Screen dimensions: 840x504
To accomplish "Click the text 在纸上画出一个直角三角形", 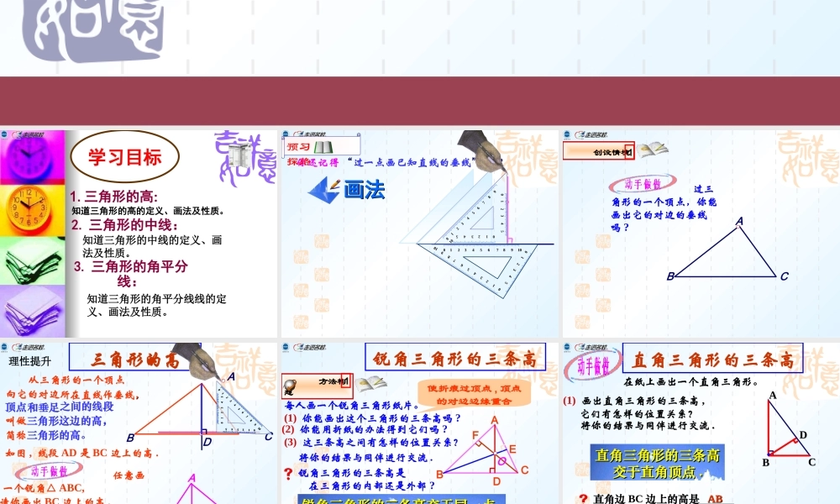I will [691, 382].
